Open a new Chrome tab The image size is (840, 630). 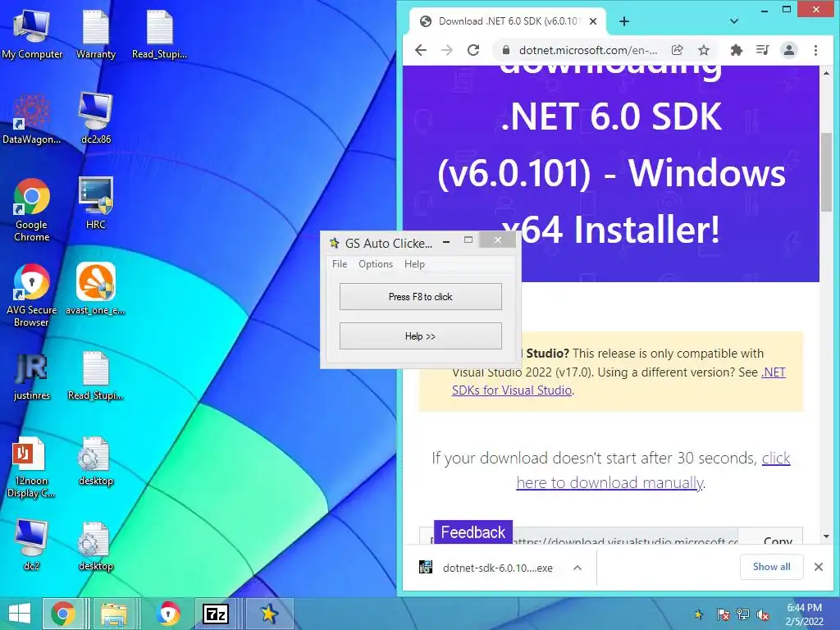(624, 21)
